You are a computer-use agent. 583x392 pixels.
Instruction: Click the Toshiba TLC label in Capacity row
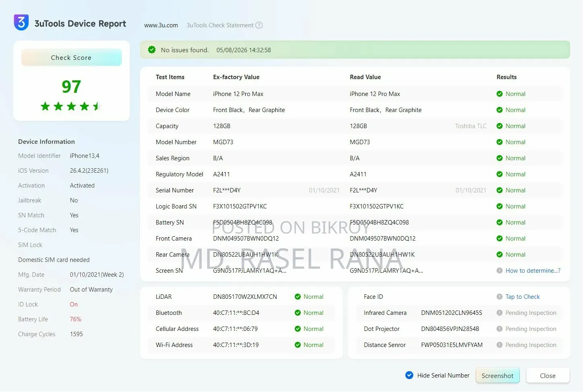click(470, 126)
